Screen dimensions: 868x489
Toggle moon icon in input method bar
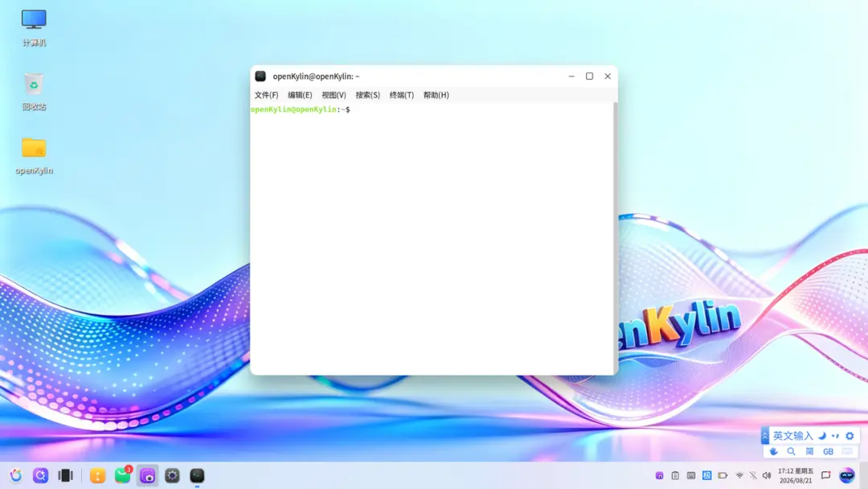823,436
